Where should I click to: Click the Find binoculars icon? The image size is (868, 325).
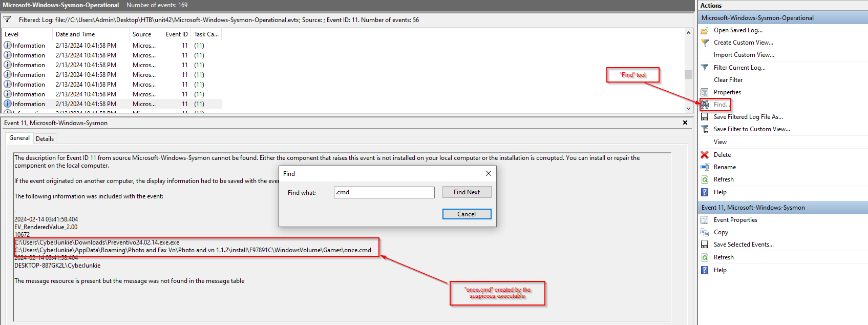pos(705,105)
